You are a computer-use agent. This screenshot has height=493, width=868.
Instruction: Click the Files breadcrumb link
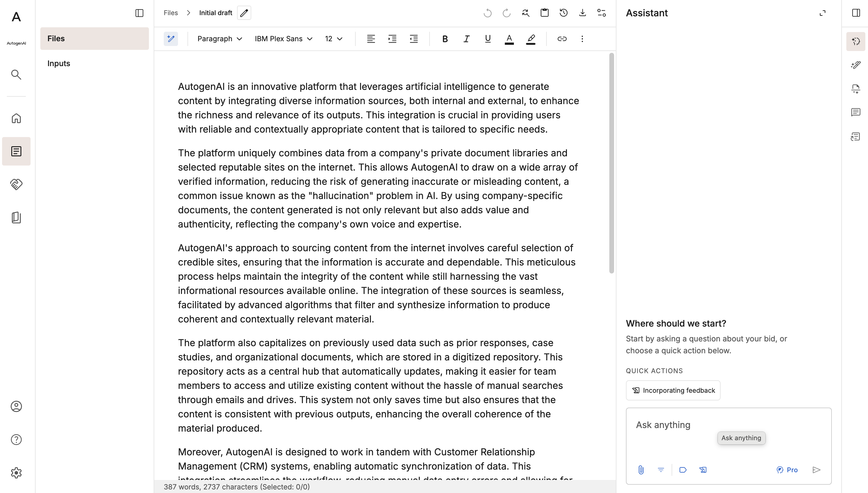coord(171,13)
